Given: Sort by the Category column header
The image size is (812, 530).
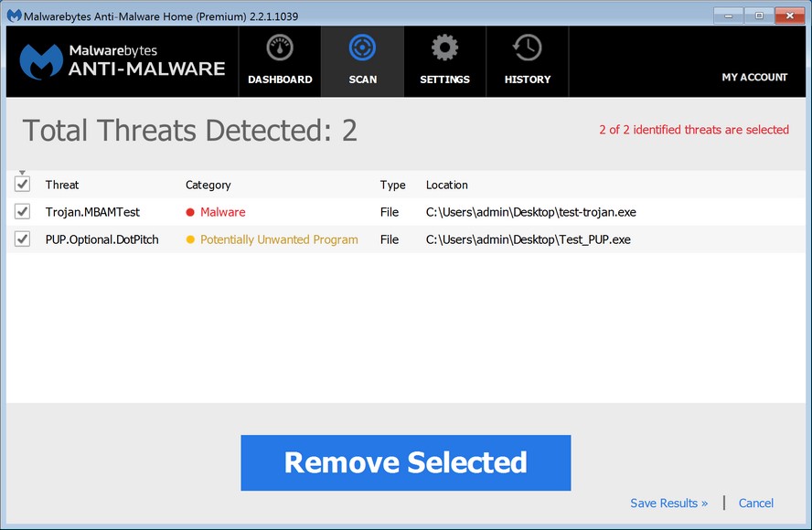Looking at the screenshot, I should tap(208, 185).
